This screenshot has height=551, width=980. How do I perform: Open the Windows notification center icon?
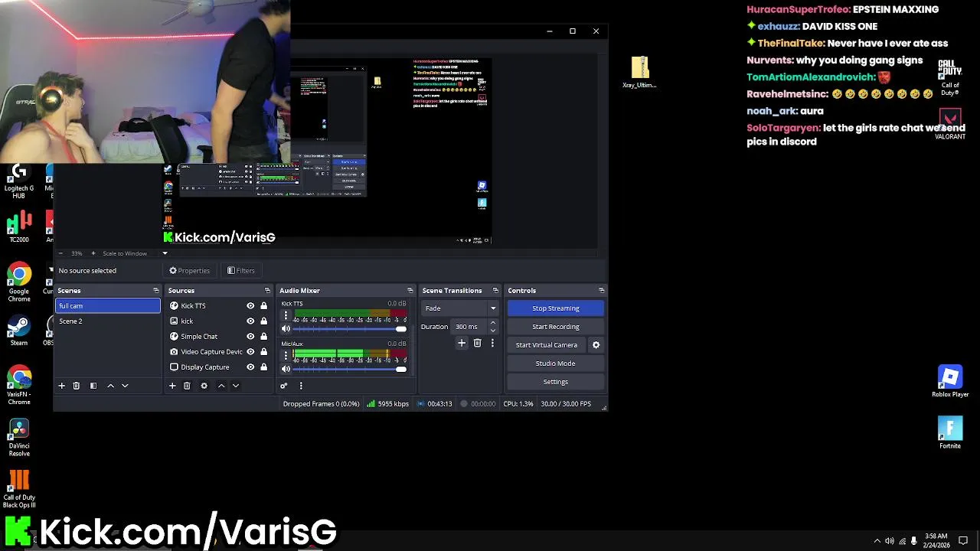(963, 541)
